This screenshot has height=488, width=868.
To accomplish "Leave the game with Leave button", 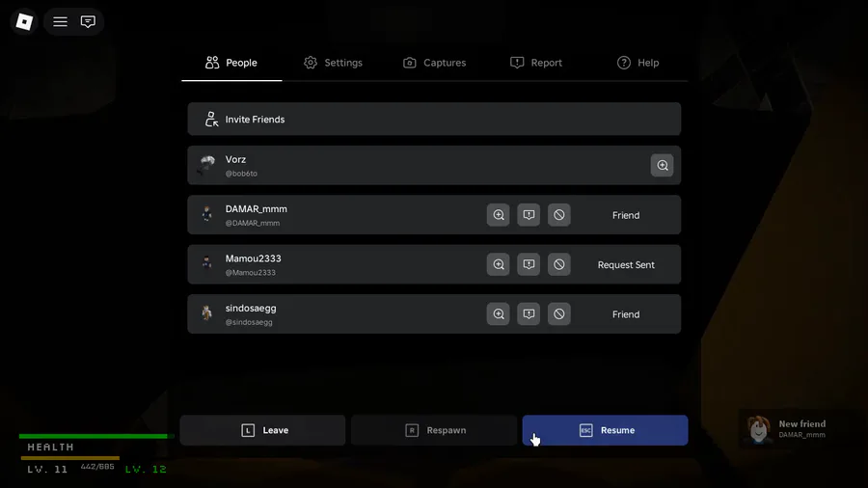I will 263,430.
